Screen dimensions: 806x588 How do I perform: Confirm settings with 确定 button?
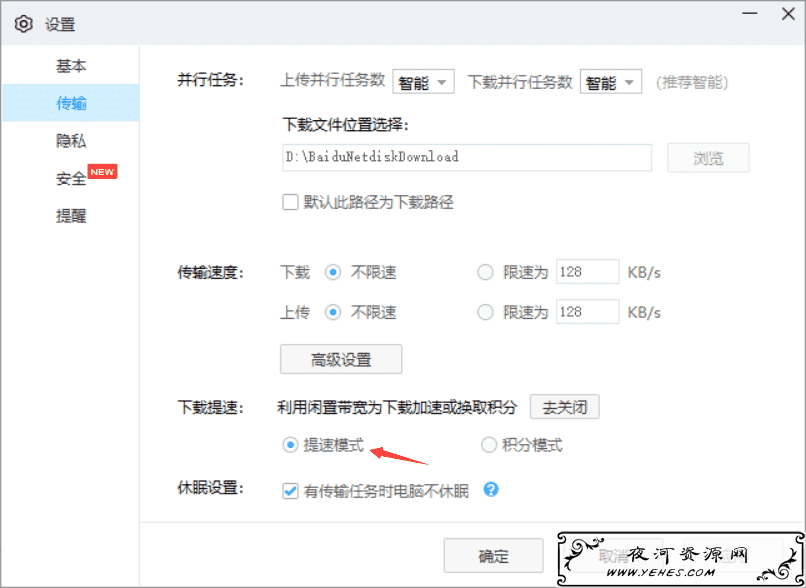[493, 556]
